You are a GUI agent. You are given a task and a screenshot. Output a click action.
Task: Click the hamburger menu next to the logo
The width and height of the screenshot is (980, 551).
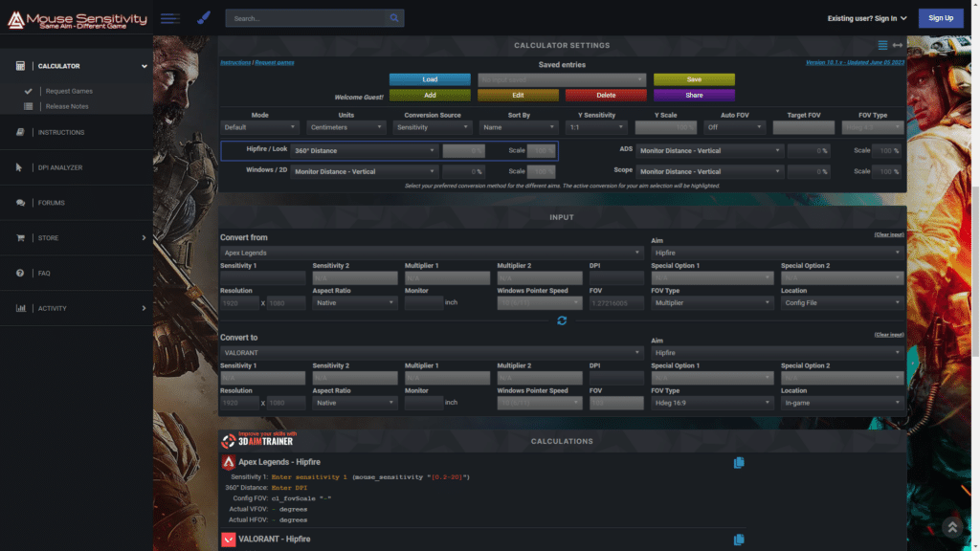(170, 16)
